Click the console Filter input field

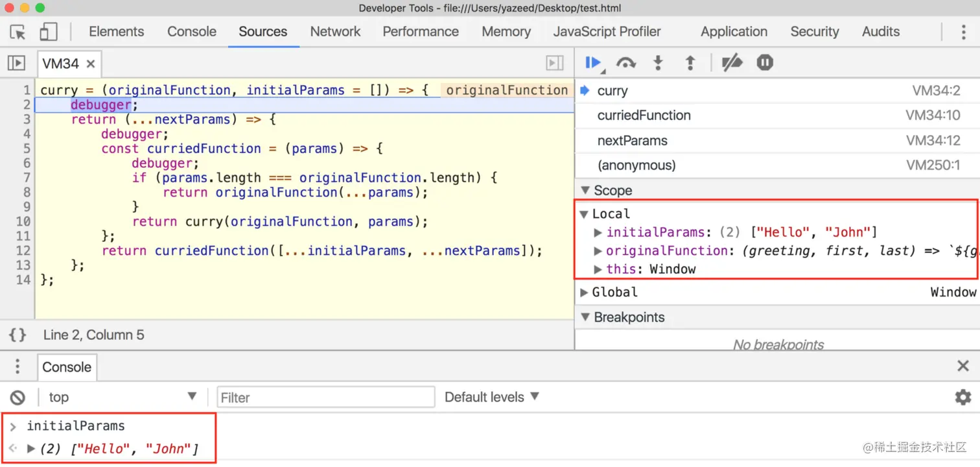(325, 397)
